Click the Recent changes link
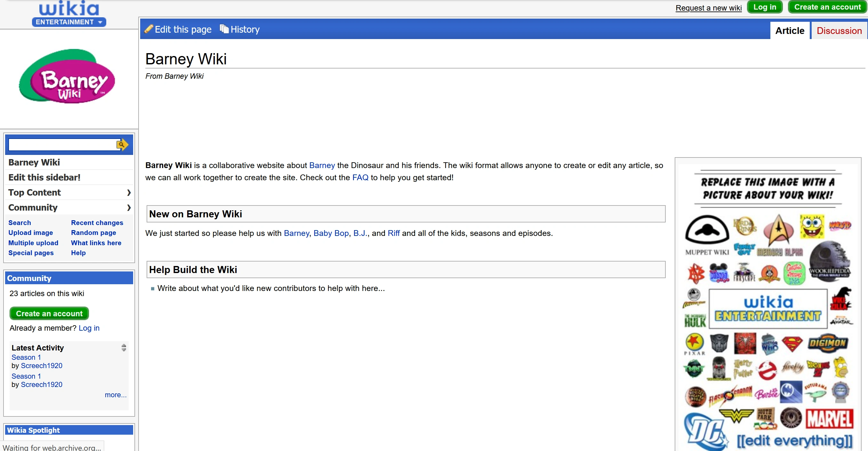The height and width of the screenshot is (451, 868). pos(97,223)
